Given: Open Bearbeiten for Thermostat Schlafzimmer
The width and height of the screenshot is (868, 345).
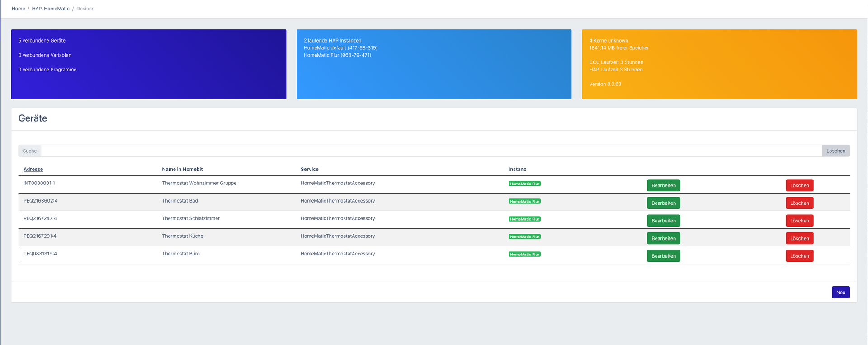Looking at the screenshot, I should [x=663, y=221].
